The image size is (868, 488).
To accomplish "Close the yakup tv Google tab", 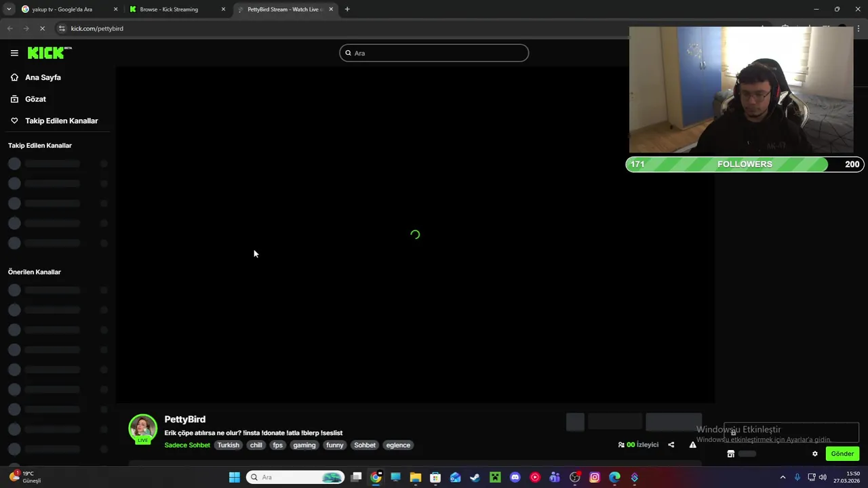I will coord(115,9).
